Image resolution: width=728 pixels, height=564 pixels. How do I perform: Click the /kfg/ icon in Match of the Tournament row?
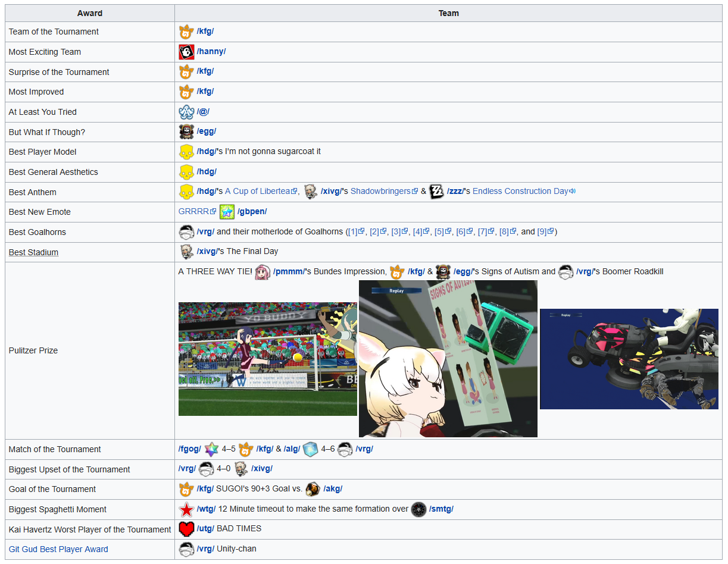click(x=246, y=449)
